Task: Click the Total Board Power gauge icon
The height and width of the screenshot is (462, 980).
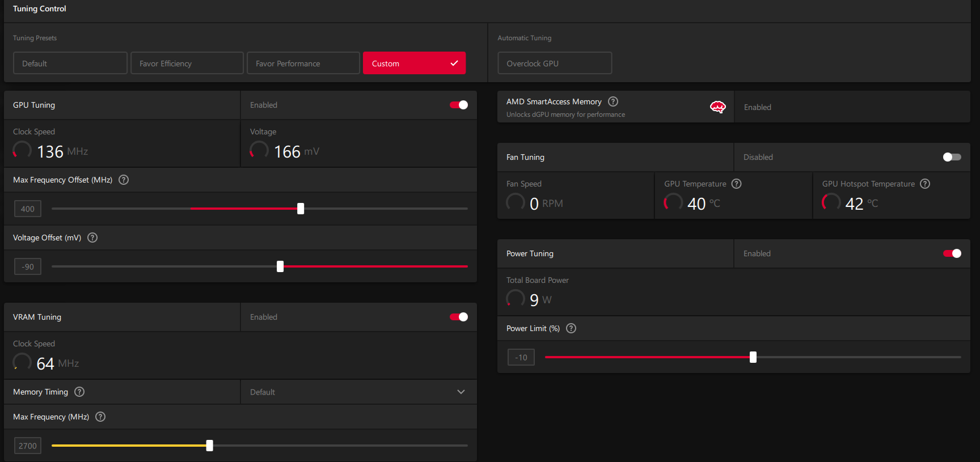Action: (x=516, y=299)
